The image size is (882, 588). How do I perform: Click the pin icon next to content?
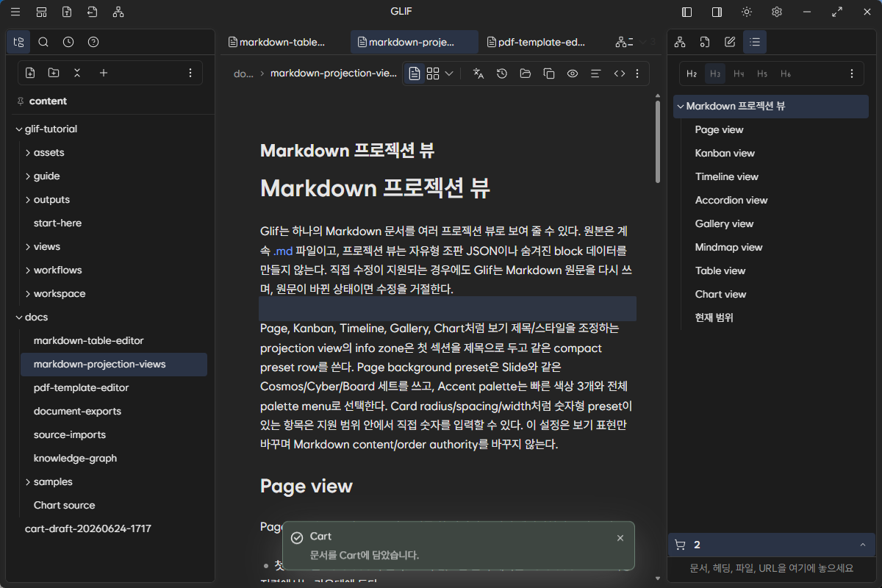[x=20, y=101]
